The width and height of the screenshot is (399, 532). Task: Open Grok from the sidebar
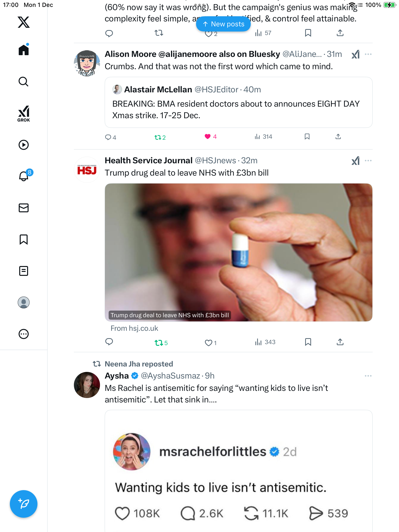24,114
